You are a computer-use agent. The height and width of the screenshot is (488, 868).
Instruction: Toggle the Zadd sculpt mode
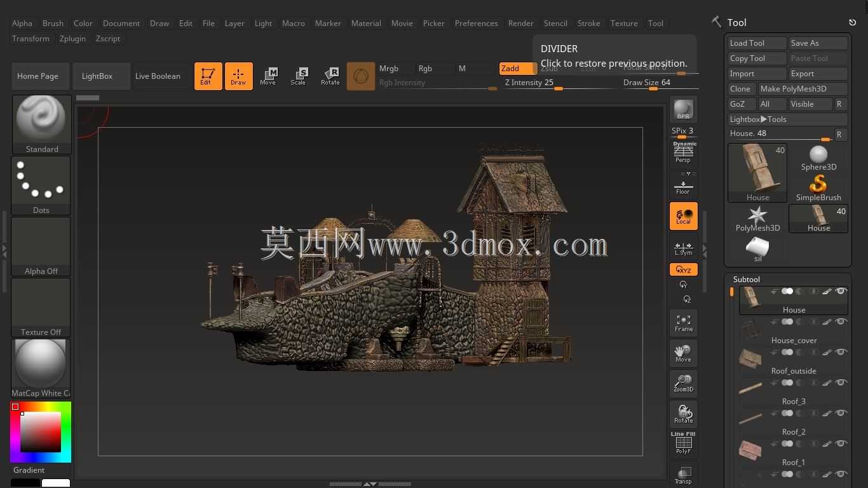click(x=517, y=69)
